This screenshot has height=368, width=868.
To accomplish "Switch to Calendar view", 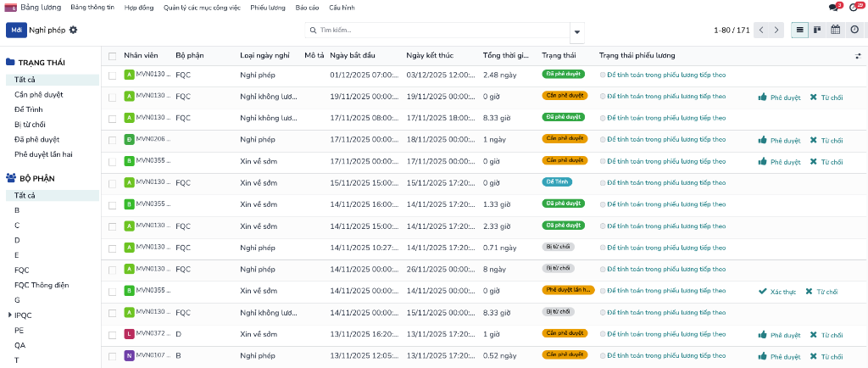I will point(836,30).
